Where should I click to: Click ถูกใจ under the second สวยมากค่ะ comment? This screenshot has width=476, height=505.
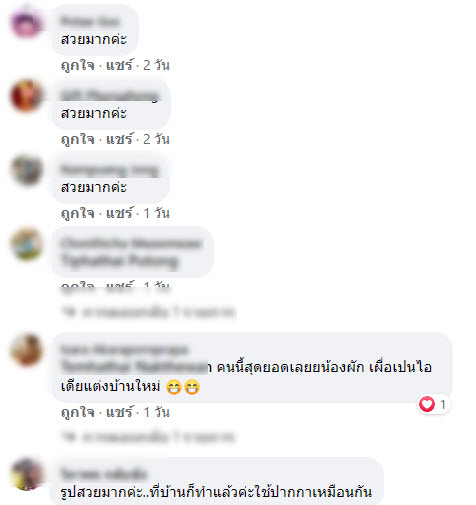(x=78, y=139)
